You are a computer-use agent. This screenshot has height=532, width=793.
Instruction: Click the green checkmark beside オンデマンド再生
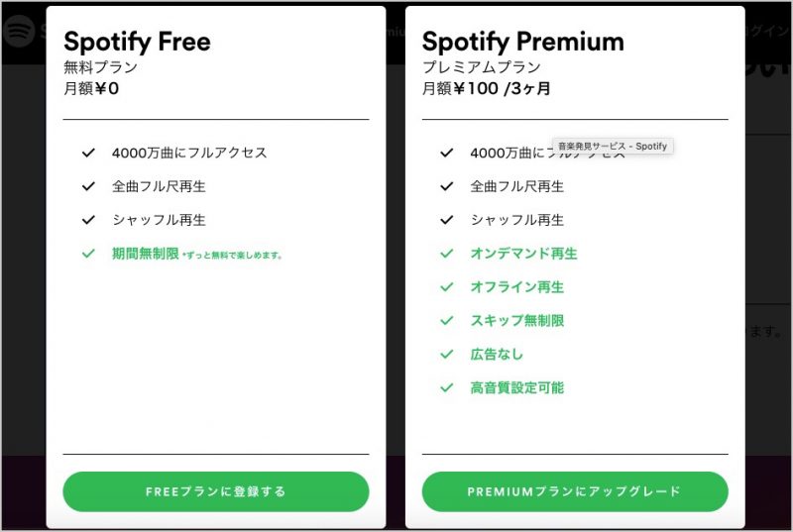click(x=447, y=253)
